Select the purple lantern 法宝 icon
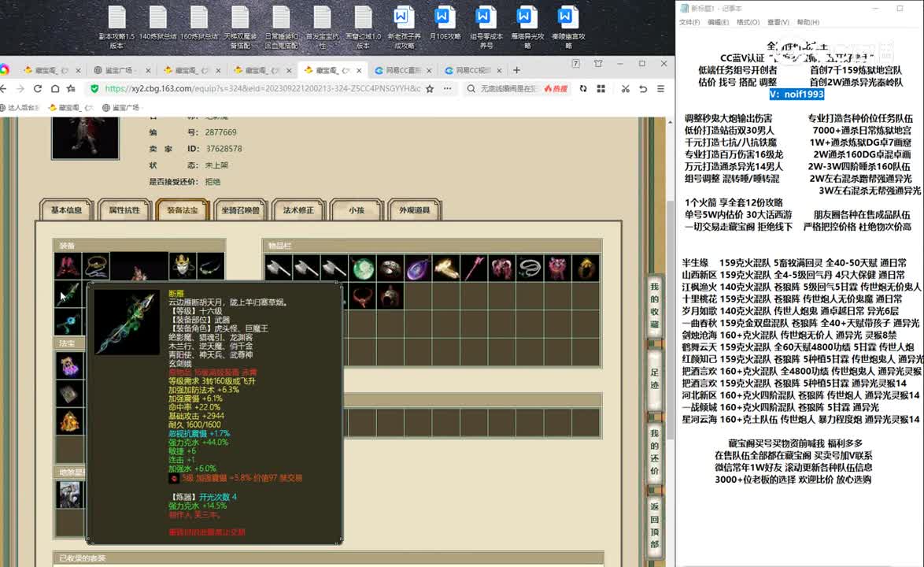924x567 pixels. tap(69, 366)
